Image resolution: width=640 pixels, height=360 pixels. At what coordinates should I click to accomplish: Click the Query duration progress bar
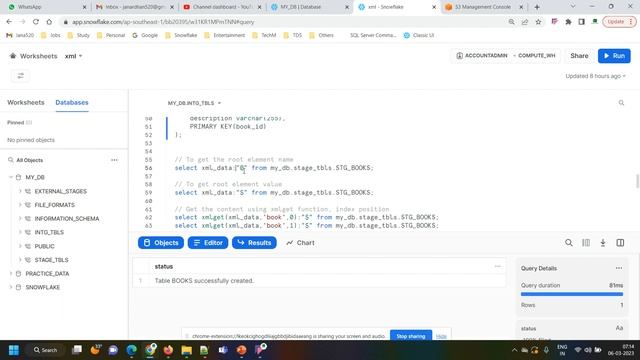[571, 294]
